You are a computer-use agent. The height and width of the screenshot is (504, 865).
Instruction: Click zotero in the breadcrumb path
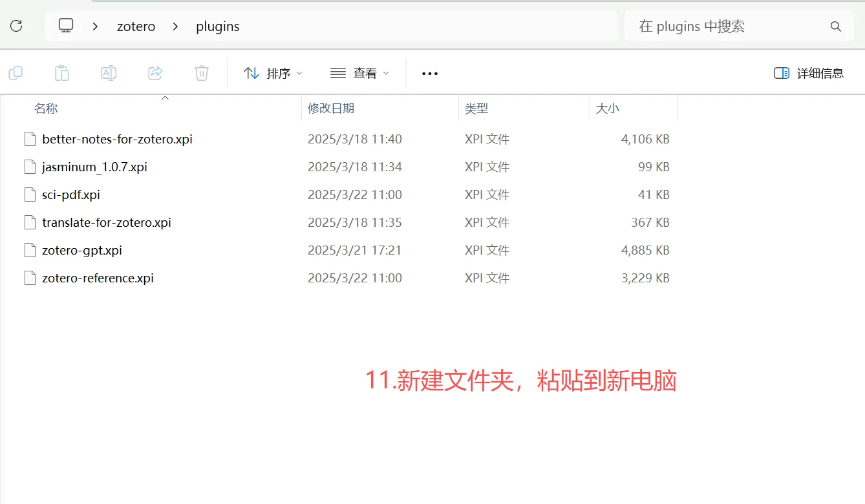pos(136,26)
